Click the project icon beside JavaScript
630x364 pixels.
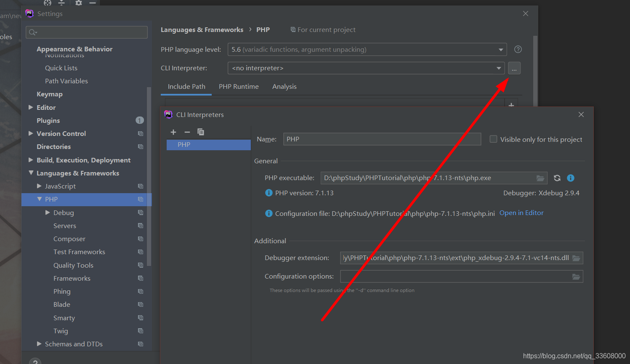tap(141, 186)
